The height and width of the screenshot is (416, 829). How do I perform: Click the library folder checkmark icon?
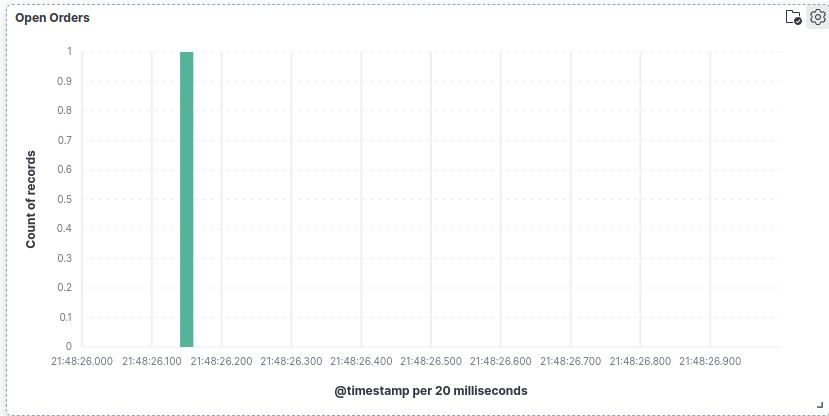(793, 17)
